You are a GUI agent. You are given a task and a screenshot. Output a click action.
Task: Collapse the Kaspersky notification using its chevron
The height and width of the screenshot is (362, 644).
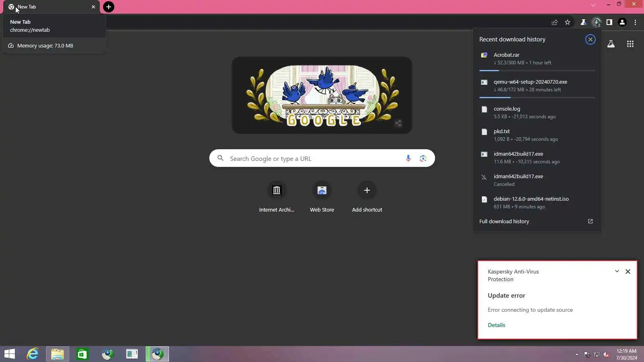pos(617,271)
